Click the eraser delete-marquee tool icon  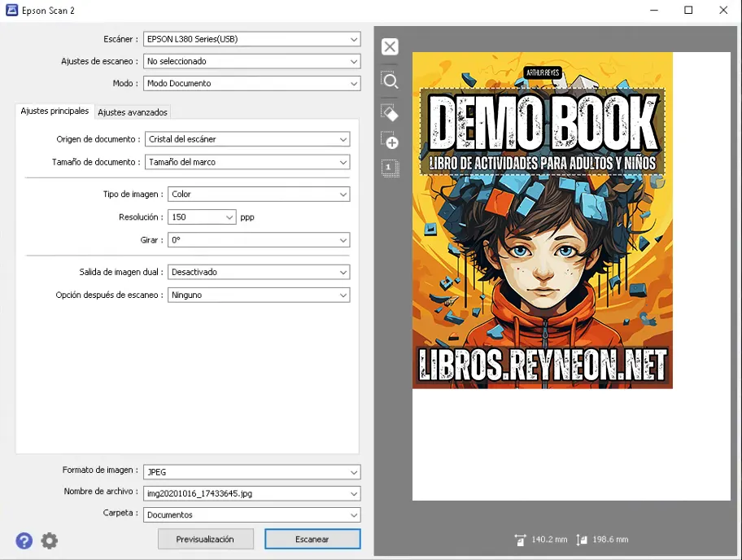click(390, 112)
